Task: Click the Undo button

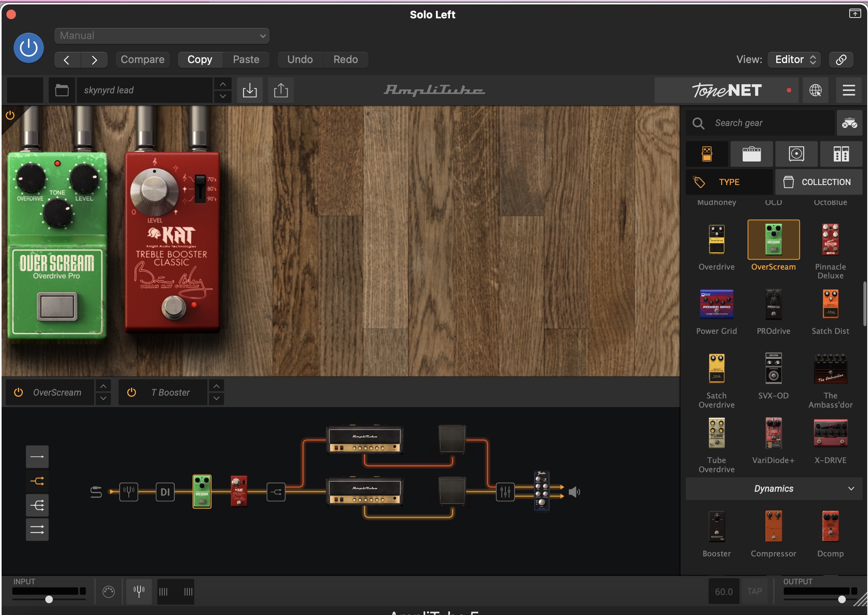Action: tap(300, 59)
